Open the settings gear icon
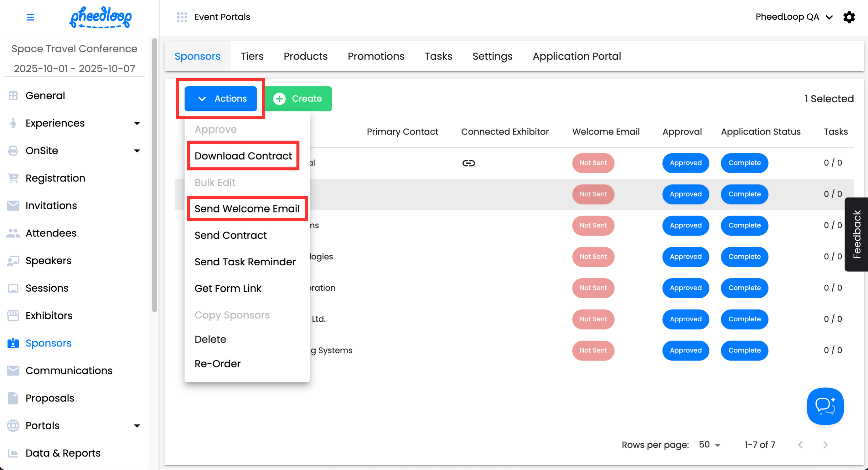The height and width of the screenshot is (470, 868). click(x=849, y=17)
